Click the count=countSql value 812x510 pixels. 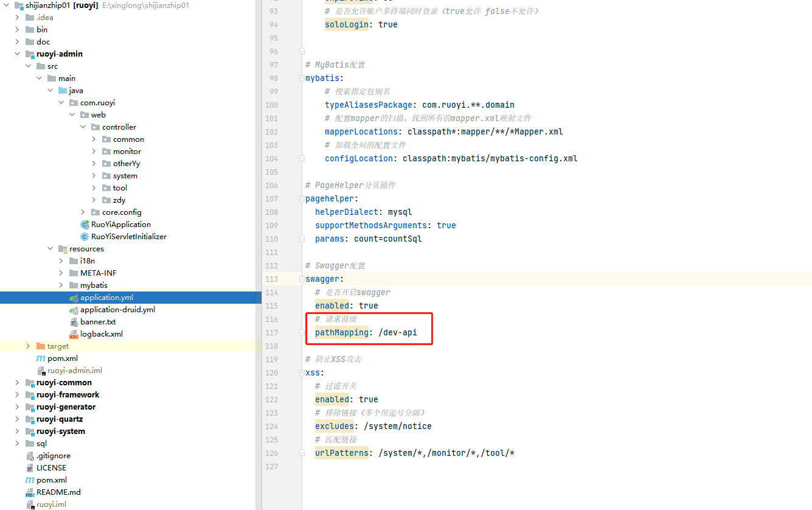pos(388,239)
